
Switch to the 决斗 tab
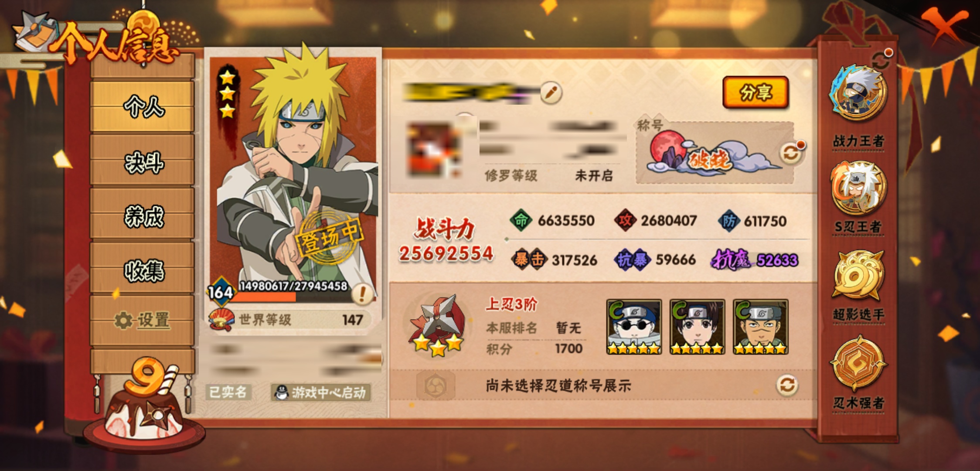tap(143, 162)
